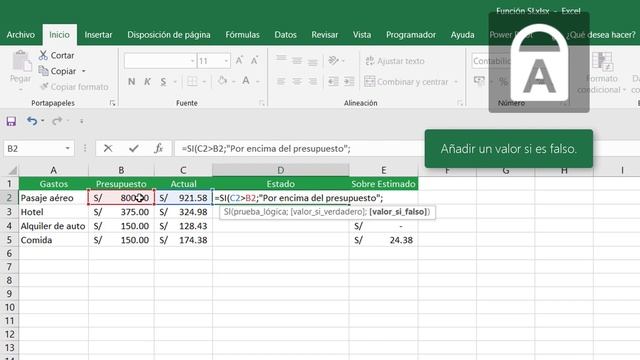Click the Copiar icon
Screen dimensions: 640x360
click(43, 71)
